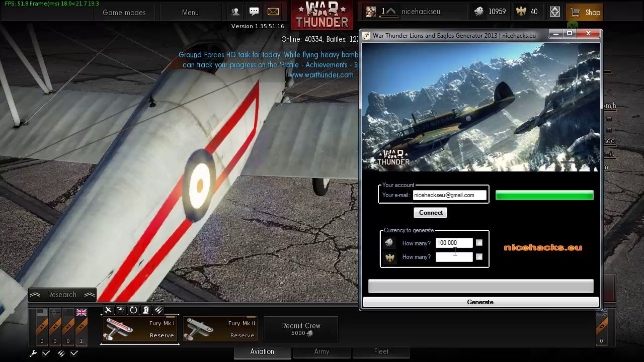Image resolution: width=644 pixels, height=362 pixels.
Task: Toggle the checkbox next to the bottom ammo icon
Action: [x=74, y=353]
